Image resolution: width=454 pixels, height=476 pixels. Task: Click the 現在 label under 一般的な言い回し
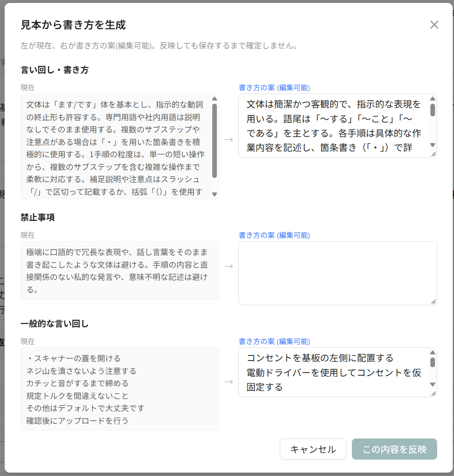[x=27, y=342]
